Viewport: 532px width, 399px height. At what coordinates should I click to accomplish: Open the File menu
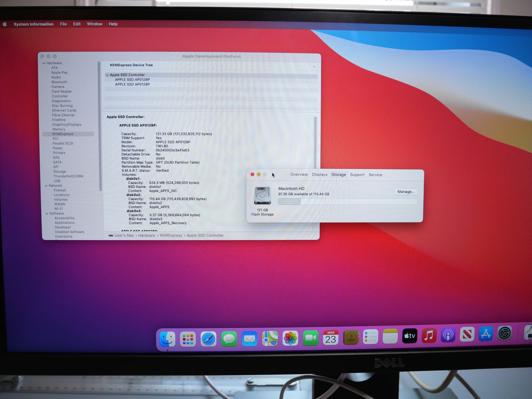63,24
